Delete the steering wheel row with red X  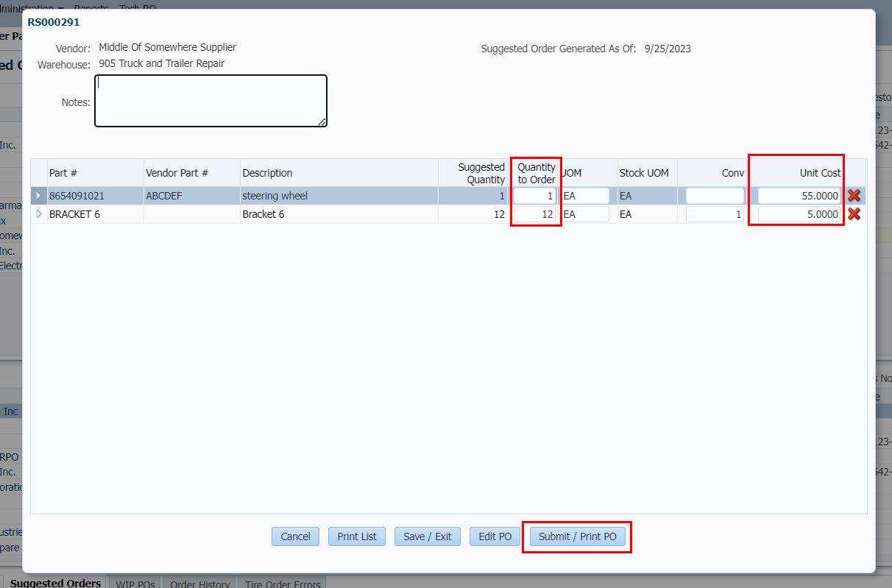point(854,196)
